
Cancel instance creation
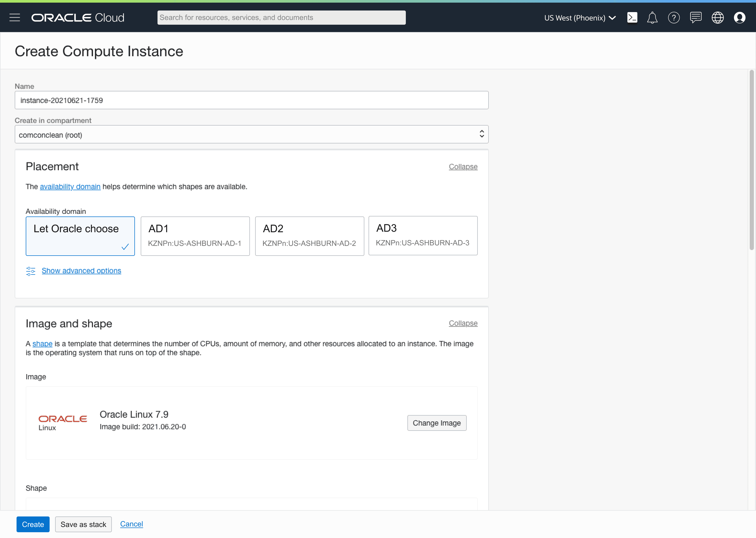click(x=132, y=524)
